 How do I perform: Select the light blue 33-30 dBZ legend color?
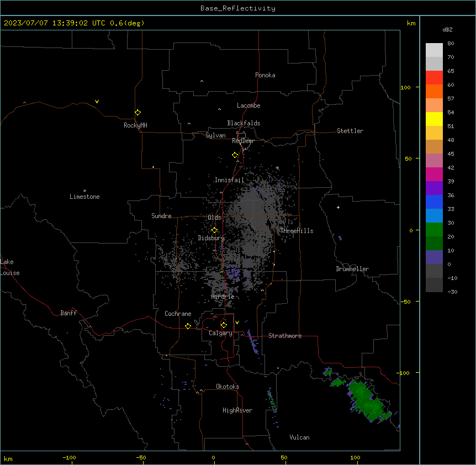click(434, 216)
